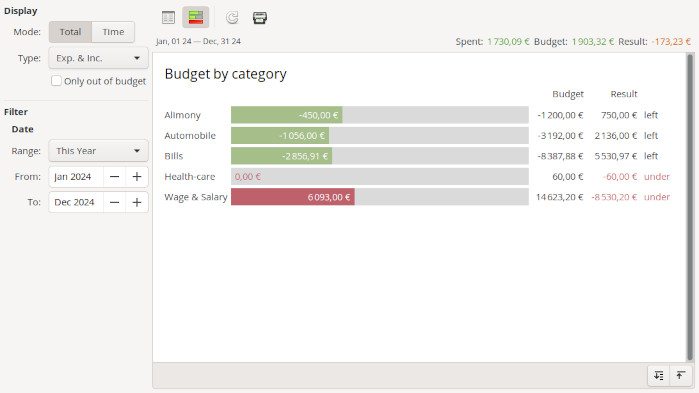Click Health-care budget value 60,00 €
The image size is (699, 393).
pyautogui.click(x=567, y=176)
